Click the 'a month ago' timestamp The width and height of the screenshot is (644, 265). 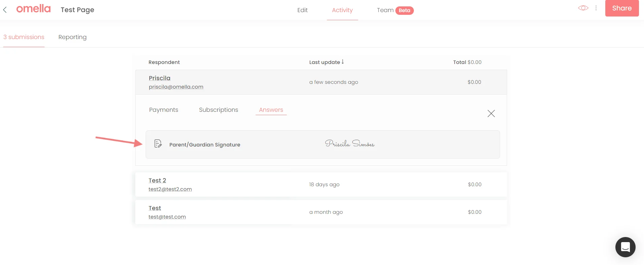[326, 212]
